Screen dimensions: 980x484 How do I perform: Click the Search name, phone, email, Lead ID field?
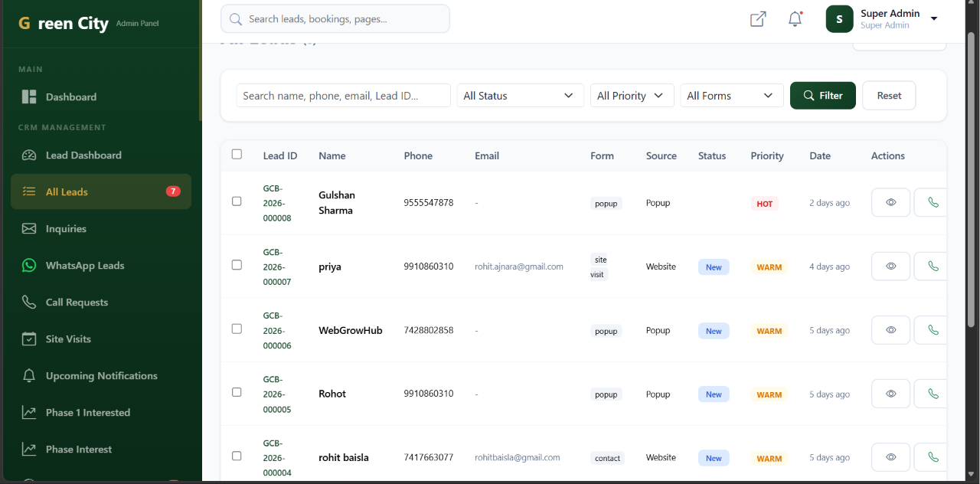(x=343, y=96)
